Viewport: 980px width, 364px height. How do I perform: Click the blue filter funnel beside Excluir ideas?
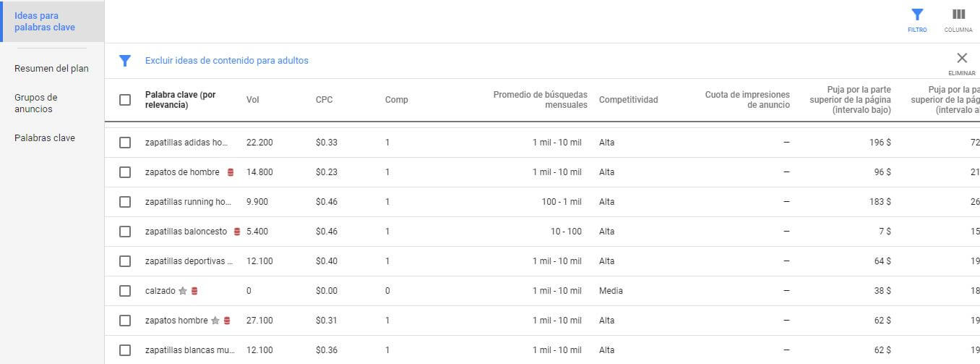click(x=125, y=61)
